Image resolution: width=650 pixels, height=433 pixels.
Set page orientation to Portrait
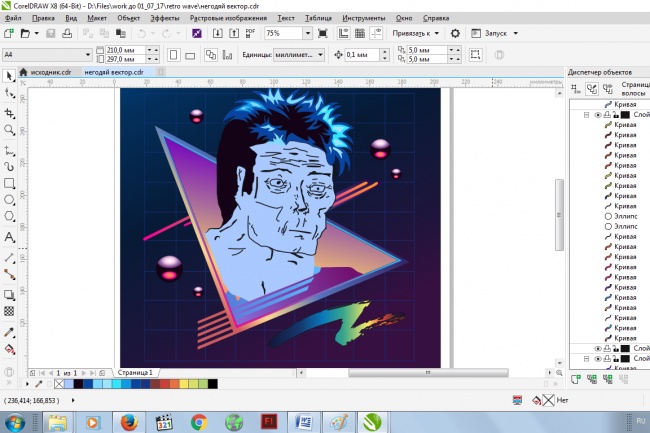pos(174,55)
